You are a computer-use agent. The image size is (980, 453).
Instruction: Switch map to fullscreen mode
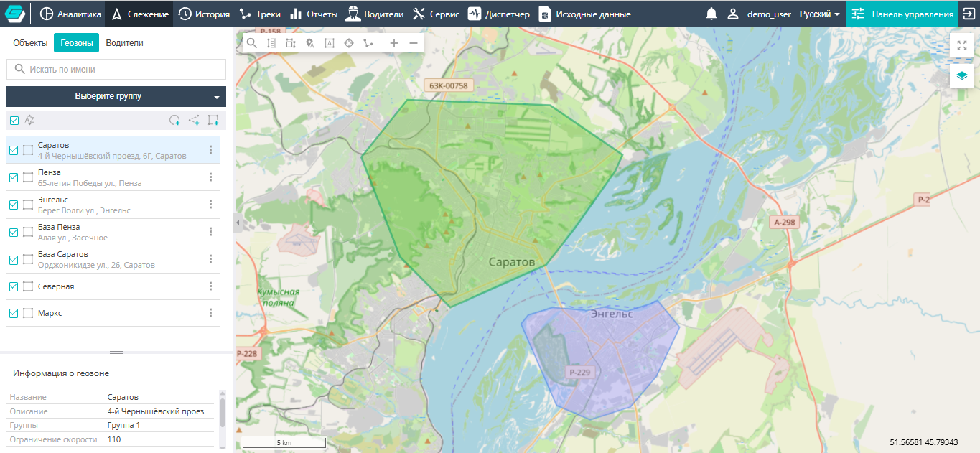point(962,45)
